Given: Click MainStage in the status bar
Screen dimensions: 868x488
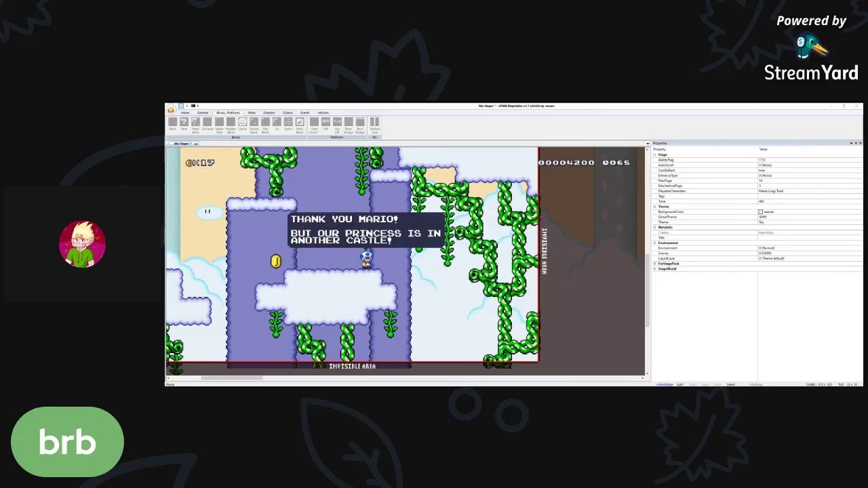Looking at the screenshot, I should (665, 384).
